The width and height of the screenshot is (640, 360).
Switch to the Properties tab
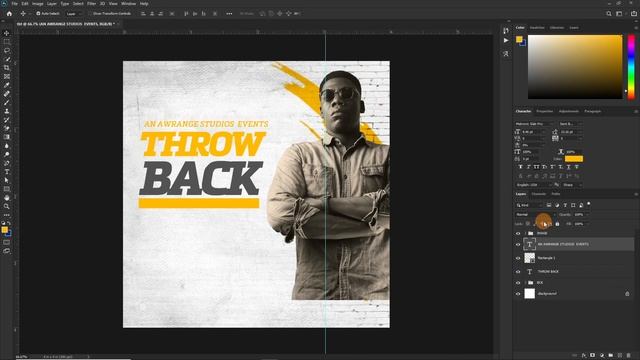(544, 111)
